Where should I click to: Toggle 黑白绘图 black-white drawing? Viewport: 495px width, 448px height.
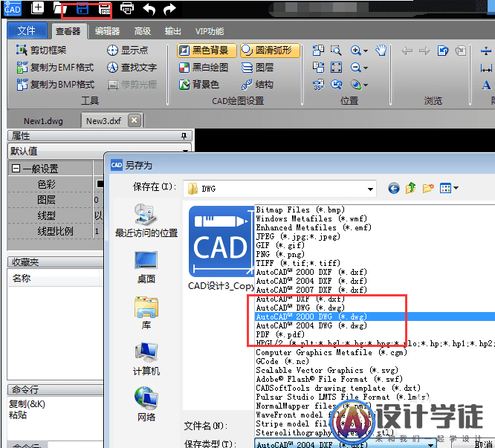(x=203, y=67)
